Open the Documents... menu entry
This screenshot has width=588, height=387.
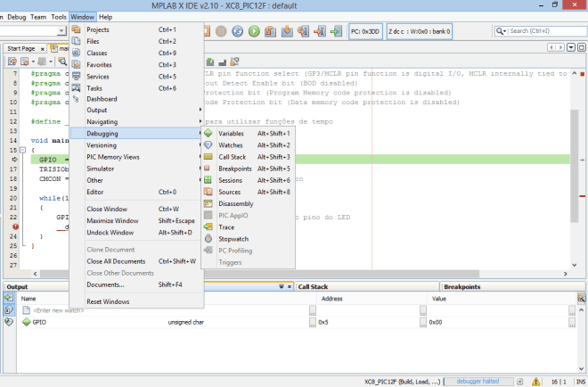(136, 284)
